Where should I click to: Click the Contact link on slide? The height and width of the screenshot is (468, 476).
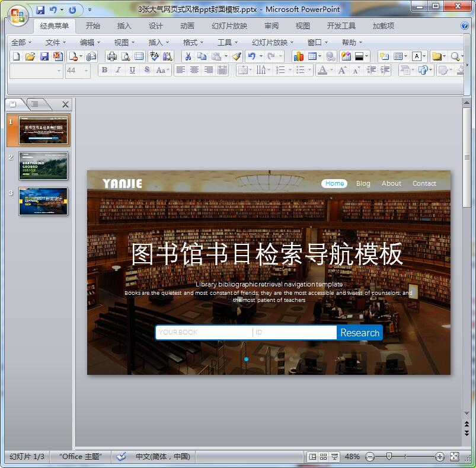coord(424,183)
